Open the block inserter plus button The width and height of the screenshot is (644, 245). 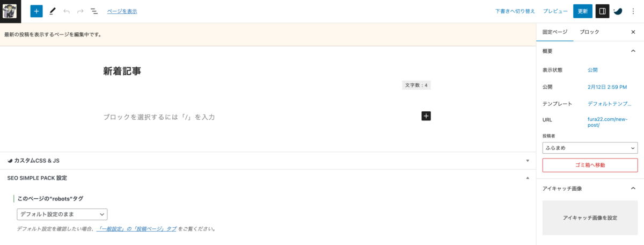36,11
